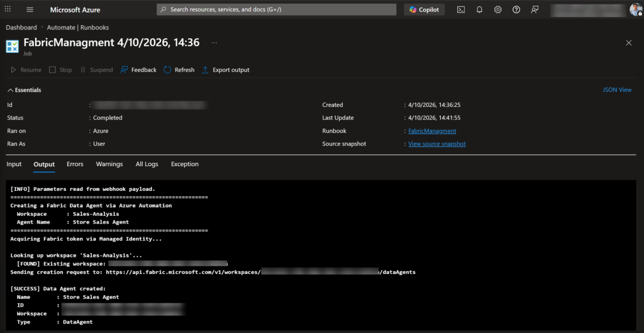
Task: Export the job output
Action: pos(226,70)
